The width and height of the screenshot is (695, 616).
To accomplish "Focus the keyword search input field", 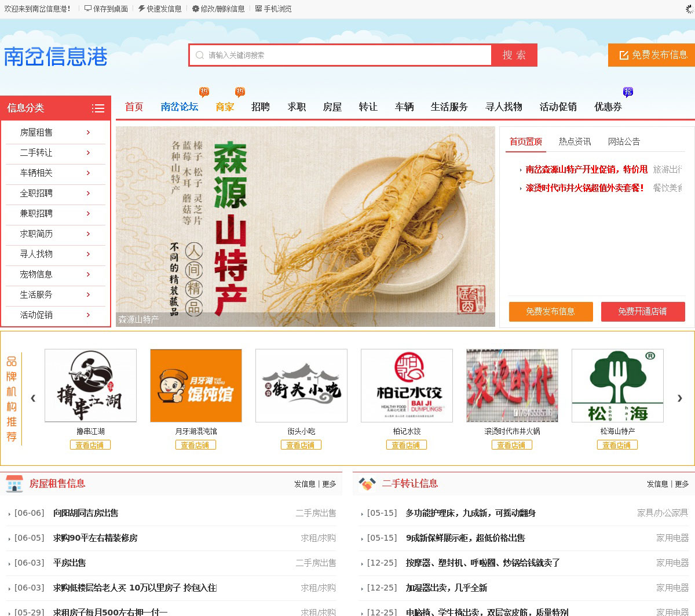I will click(341, 55).
